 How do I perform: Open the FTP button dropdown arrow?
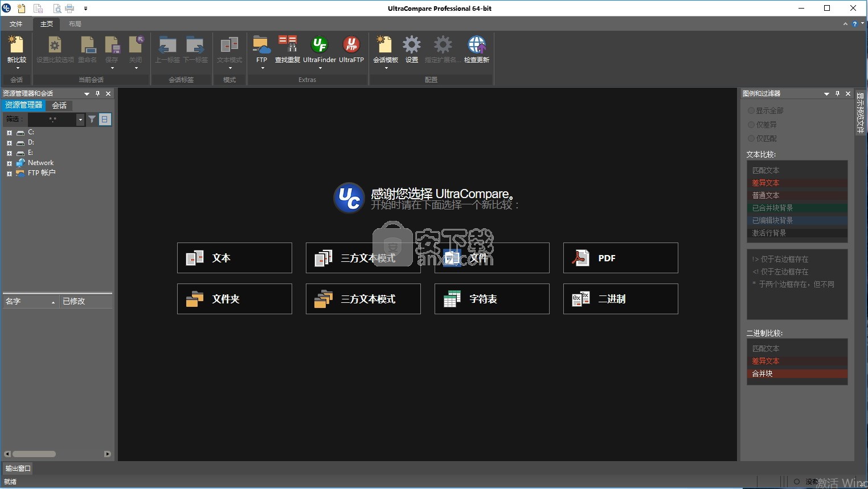coord(263,68)
